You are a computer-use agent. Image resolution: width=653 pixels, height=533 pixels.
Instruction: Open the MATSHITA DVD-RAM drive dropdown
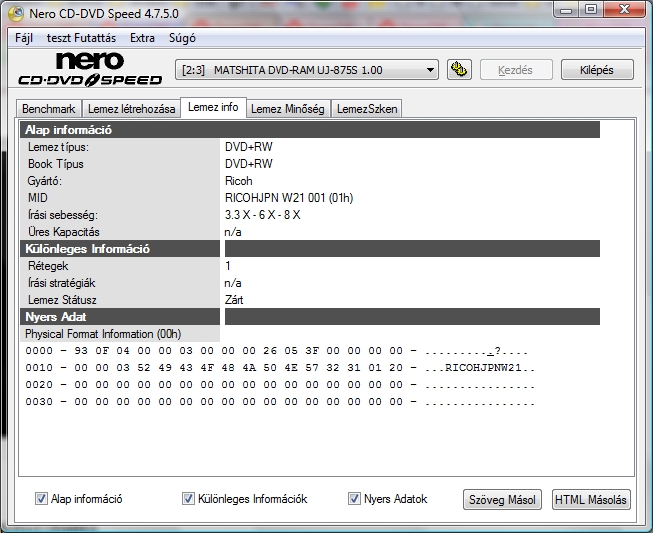coord(307,70)
